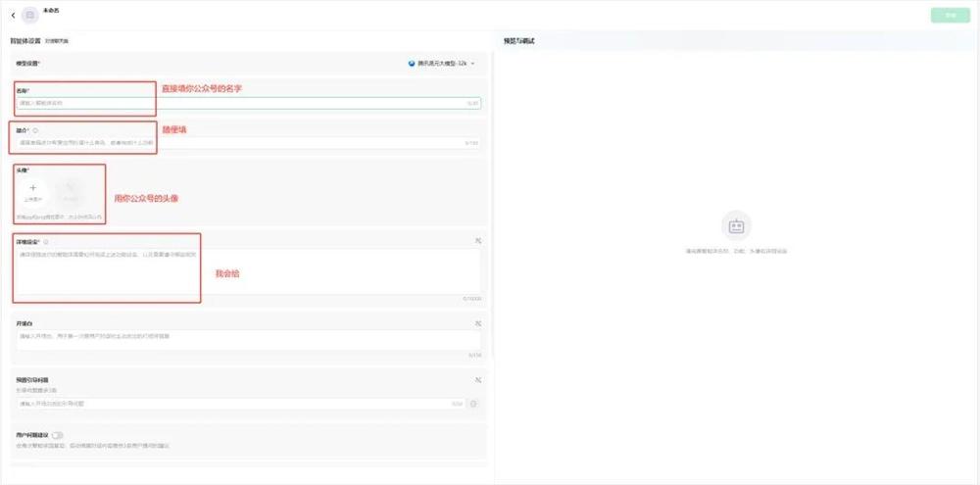980x485 pixels.
Task: Focus the 开场白 opening remarks textarea
Action: click(x=249, y=341)
